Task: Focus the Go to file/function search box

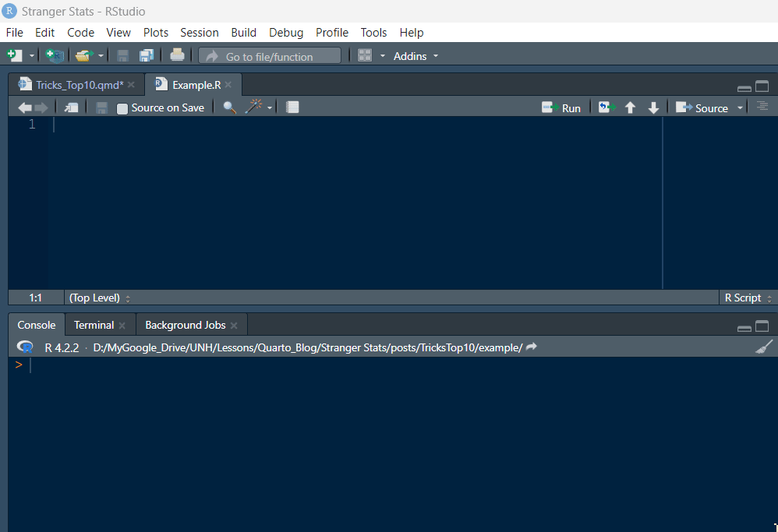Action: click(x=270, y=56)
